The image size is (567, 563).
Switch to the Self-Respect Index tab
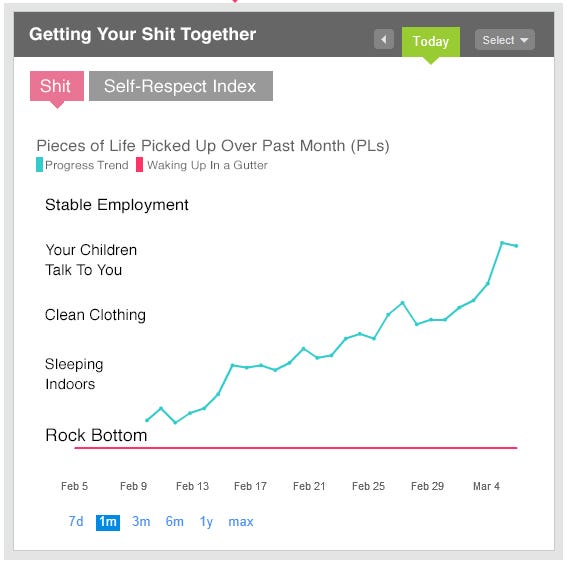(181, 86)
